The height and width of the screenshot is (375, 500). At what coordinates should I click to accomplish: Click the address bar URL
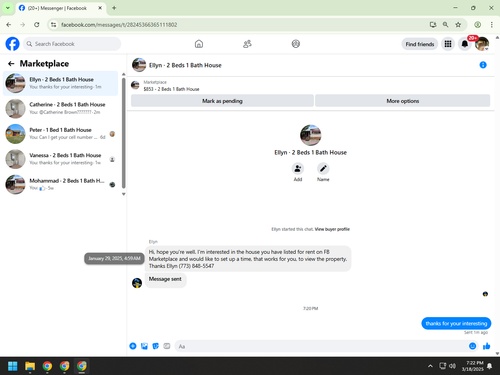pos(119,25)
